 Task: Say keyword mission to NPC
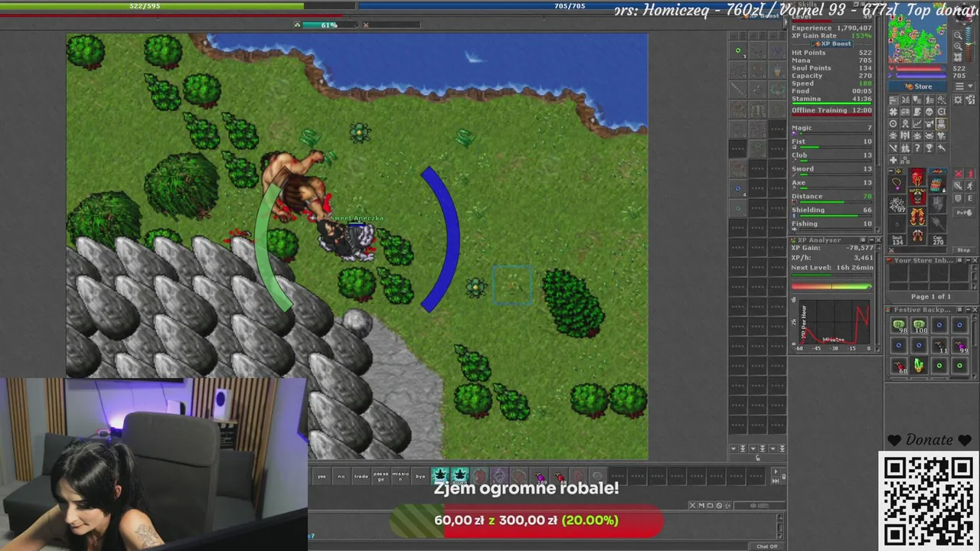[x=400, y=476]
